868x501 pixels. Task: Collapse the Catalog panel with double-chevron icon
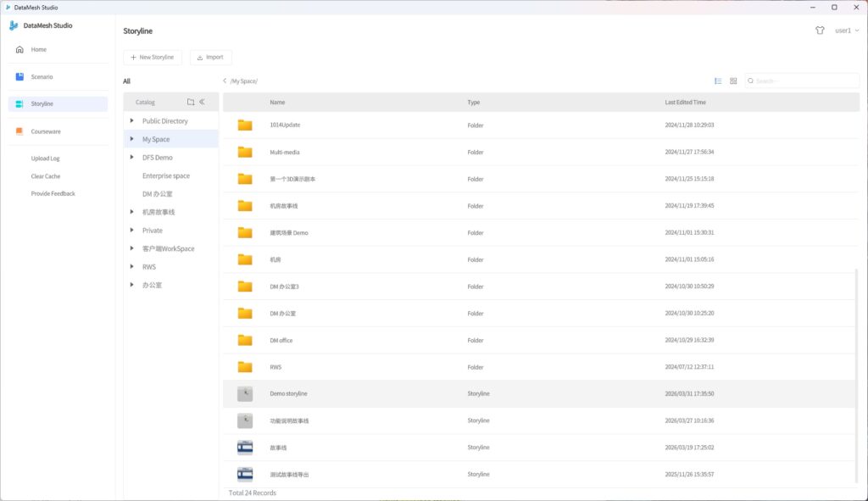point(202,102)
